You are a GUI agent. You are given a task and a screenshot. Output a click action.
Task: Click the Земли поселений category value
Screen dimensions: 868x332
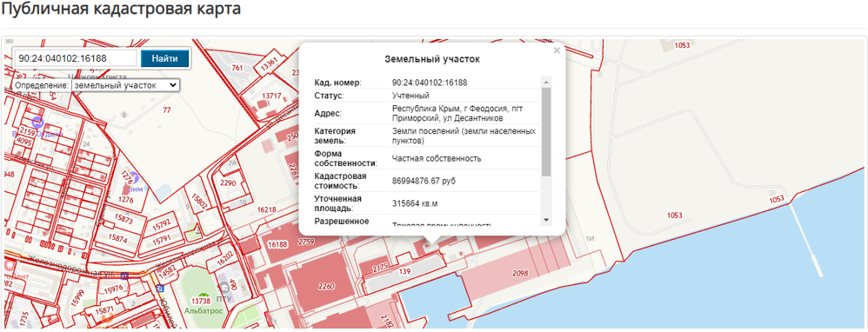pos(464,136)
